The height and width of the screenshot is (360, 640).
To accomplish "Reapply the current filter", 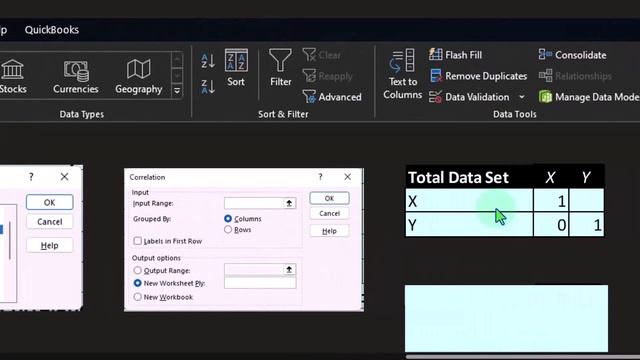I will [328, 76].
